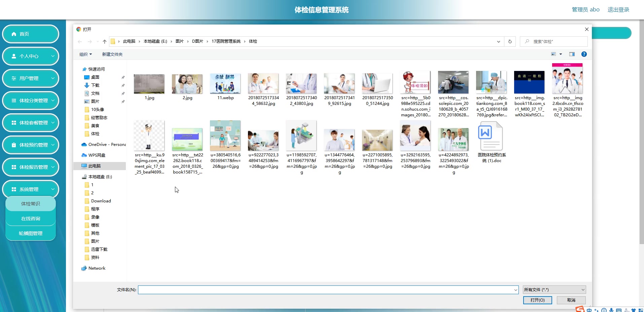Image resolution: width=644 pixels, height=312 pixels.
Task: Select the 在线咨询 menu item
Action: tap(30, 218)
